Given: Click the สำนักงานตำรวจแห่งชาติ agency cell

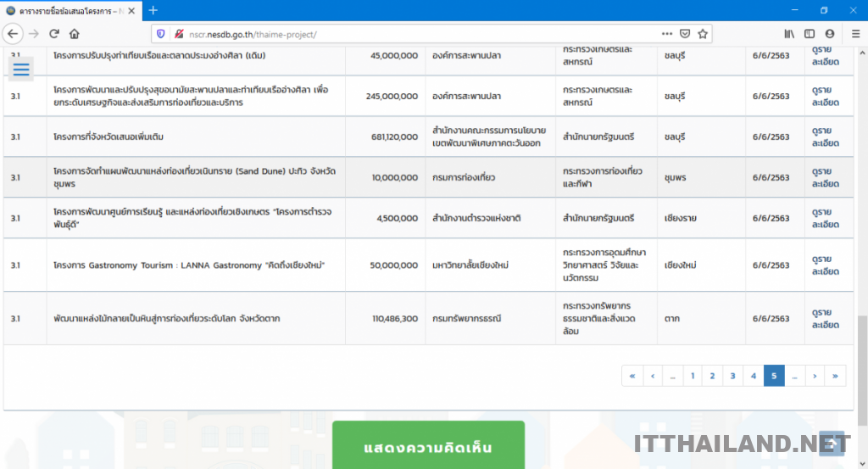Looking at the screenshot, I should [491, 218].
